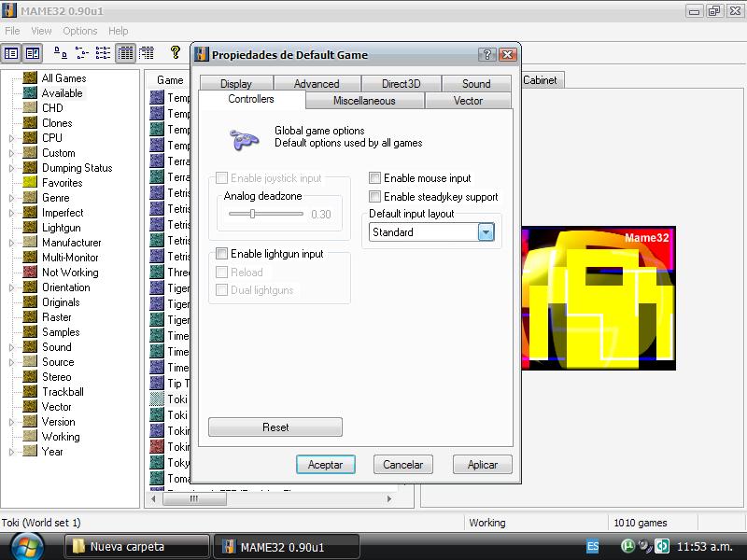Select the CHD folder icon
The height and width of the screenshot is (560, 747).
tap(30, 107)
